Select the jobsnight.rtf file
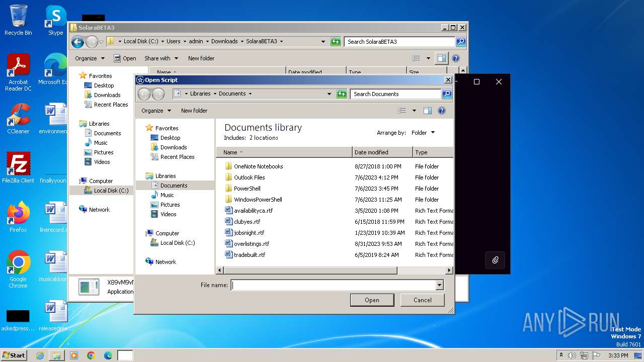644x362 pixels. coord(245,233)
